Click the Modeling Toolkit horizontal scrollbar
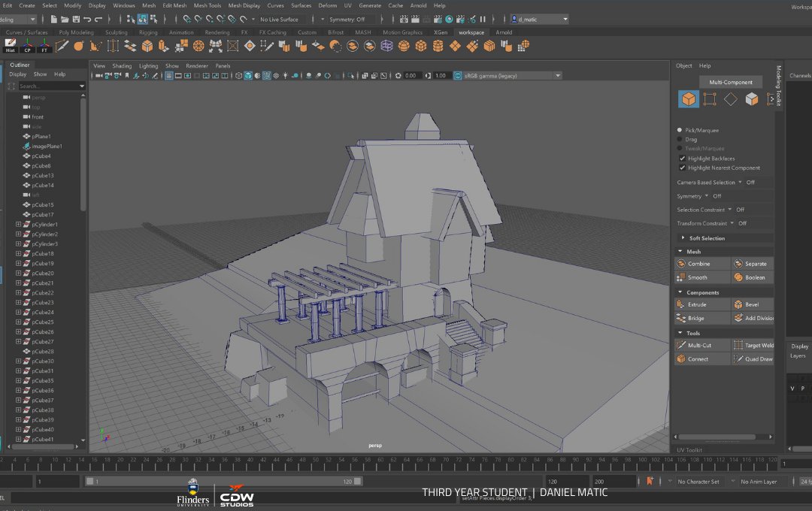Viewport: 812px width, 511px height. pyautogui.click(x=717, y=437)
